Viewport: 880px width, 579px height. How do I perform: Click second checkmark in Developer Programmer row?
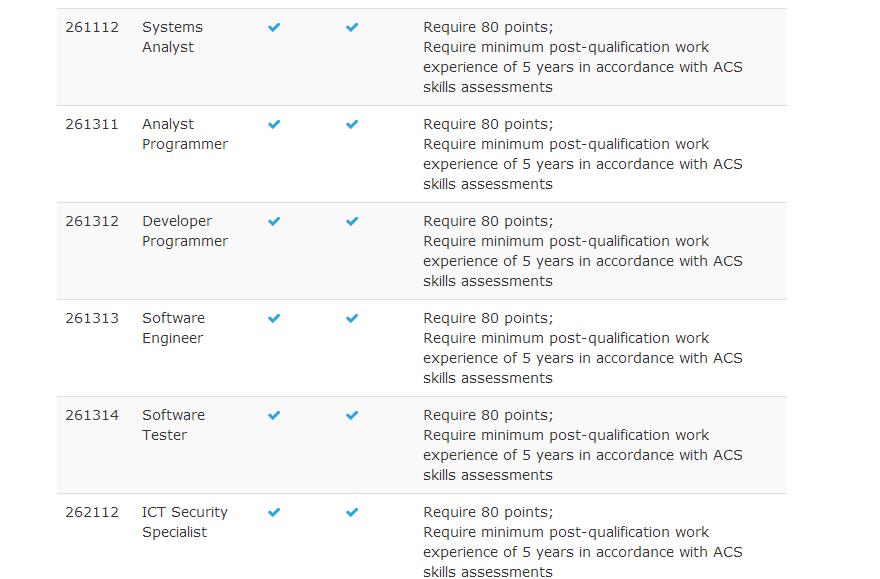352,221
